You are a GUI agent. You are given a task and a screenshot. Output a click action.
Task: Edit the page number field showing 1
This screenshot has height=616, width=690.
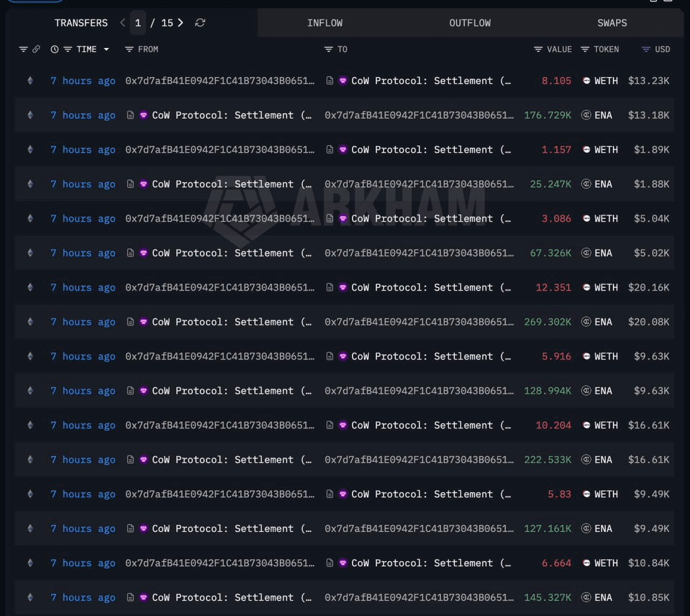click(138, 23)
